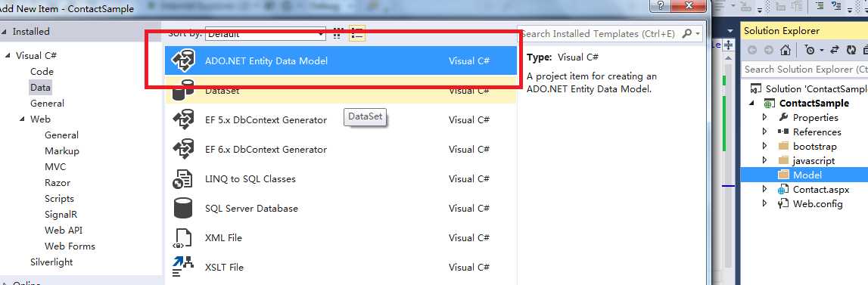Click Solution Explorer Forward arrow
Viewport: 868px width, 285px height.
pos(769,50)
